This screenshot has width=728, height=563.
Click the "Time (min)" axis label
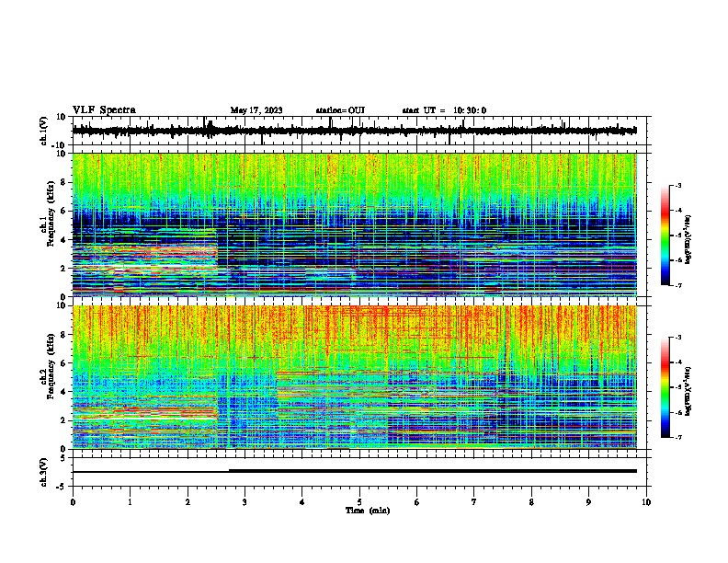click(x=368, y=511)
